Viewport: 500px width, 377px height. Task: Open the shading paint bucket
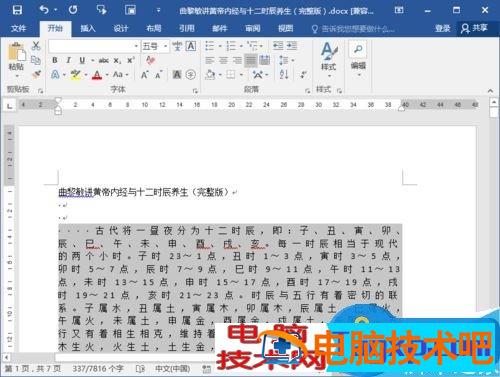210,74
